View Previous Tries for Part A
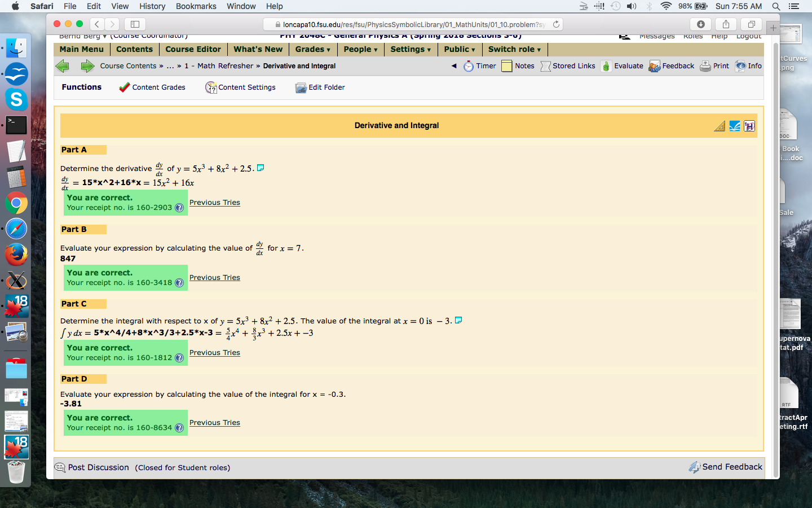 [215, 203]
